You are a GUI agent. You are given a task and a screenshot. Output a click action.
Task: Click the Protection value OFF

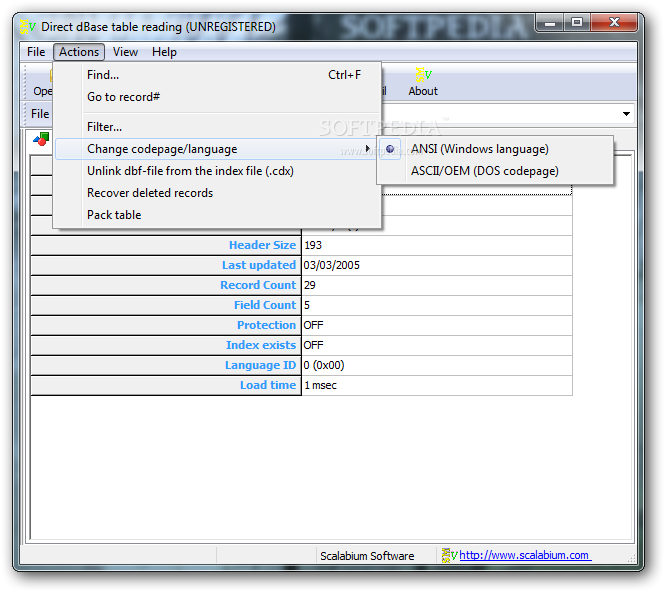pyautogui.click(x=313, y=325)
